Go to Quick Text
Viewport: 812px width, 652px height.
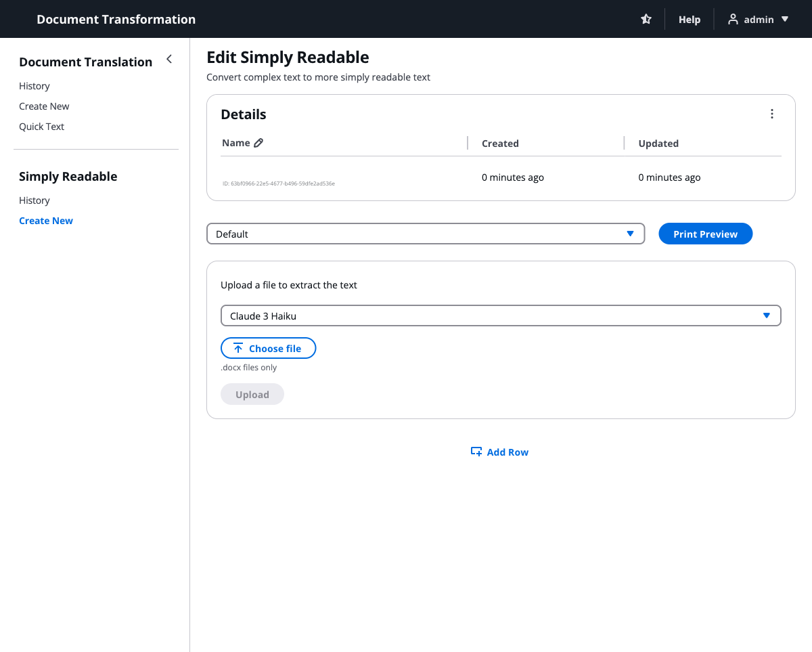pos(41,127)
